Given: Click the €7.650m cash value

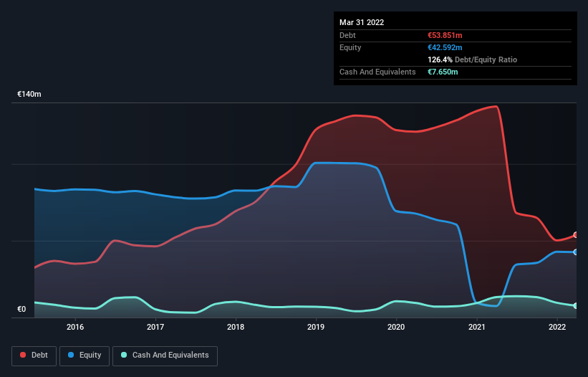Looking at the screenshot, I should [x=443, y=72].
